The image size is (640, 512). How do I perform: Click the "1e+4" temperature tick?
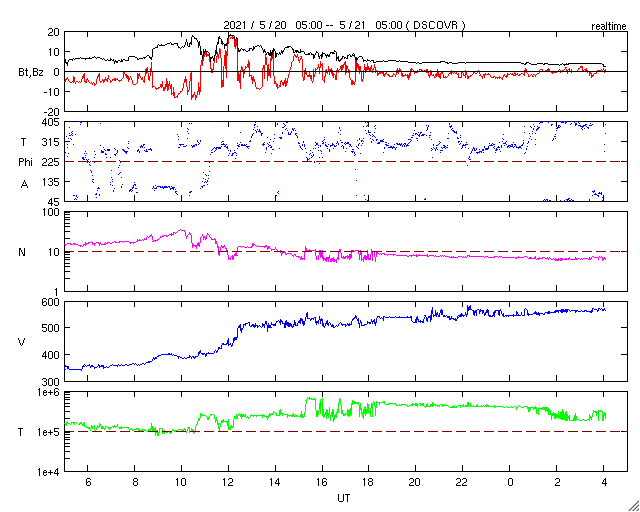click(x=49, y=472)
